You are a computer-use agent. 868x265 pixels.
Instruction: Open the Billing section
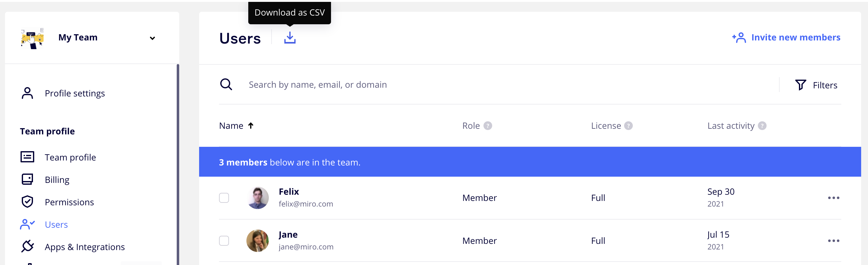pos(57,179)
